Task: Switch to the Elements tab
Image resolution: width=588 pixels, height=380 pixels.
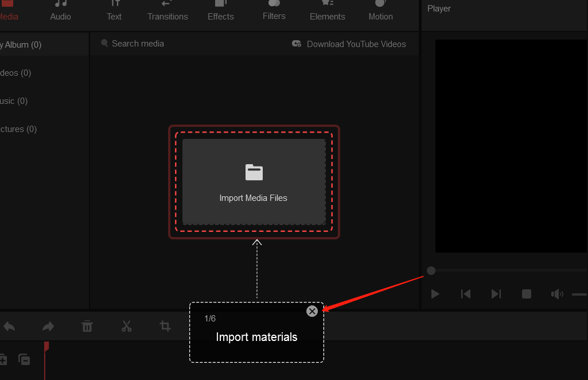Action: [x=328, y=11]
